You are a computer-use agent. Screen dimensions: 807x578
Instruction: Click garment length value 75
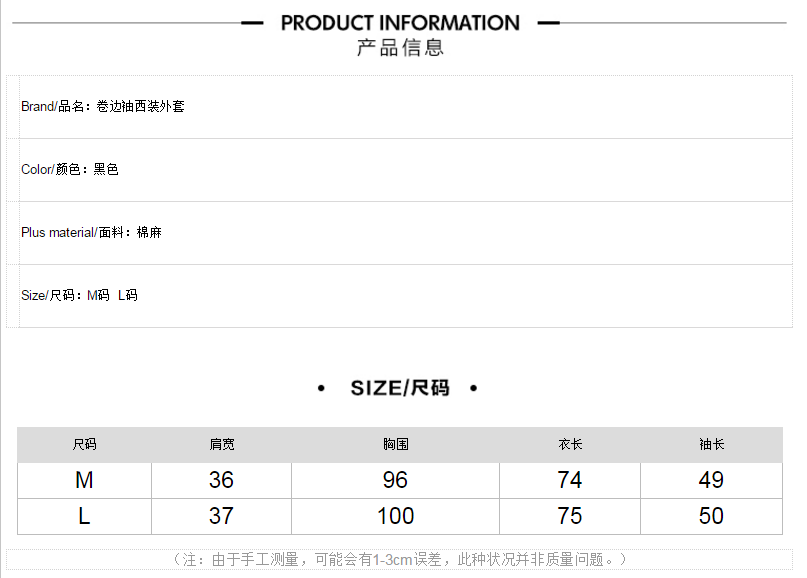(570, 517)
